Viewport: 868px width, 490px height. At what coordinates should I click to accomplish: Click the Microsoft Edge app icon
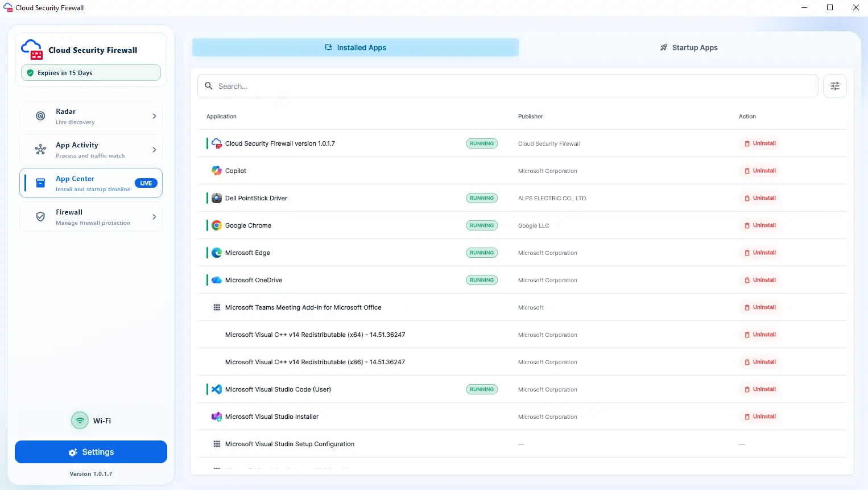[217, 253]
